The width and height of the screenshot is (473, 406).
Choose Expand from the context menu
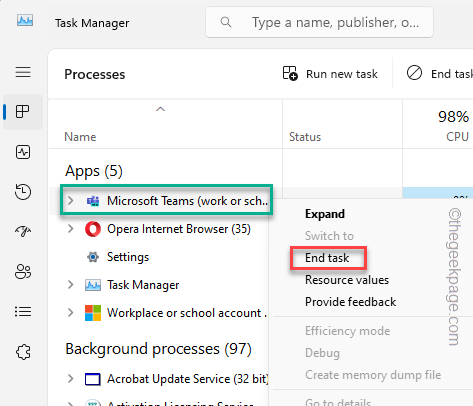pos(325,214)
